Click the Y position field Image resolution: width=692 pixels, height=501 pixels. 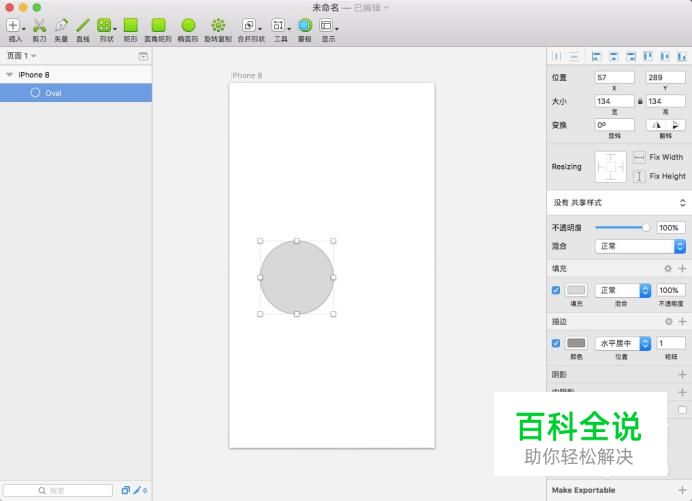coord(666,77)
